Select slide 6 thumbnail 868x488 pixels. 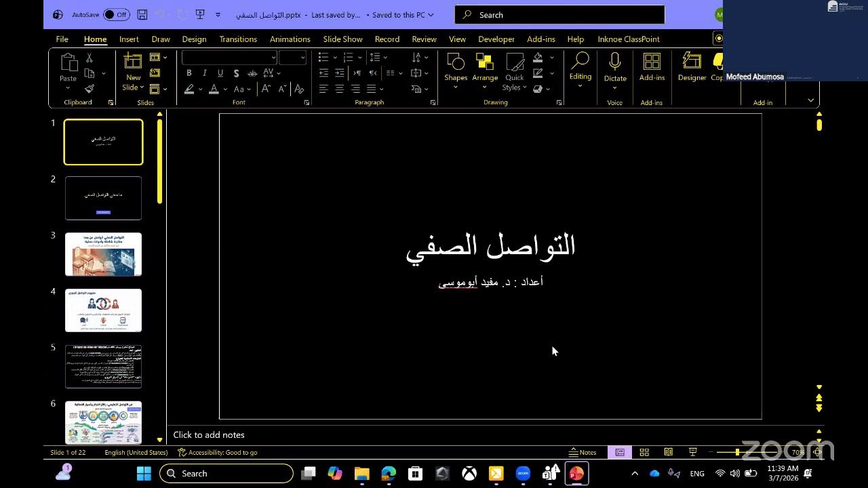pyautogui.click(x=103, y=422)
